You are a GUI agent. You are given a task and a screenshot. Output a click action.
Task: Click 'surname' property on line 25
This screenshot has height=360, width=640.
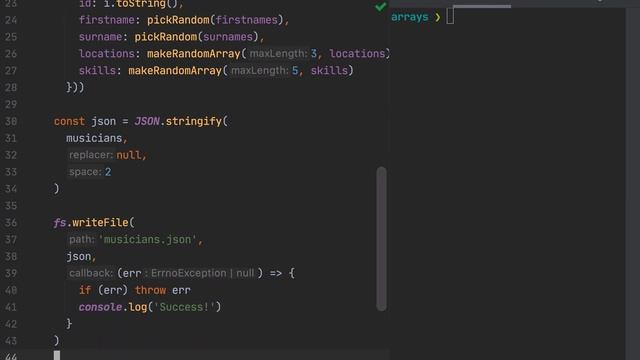coord(100,37)
